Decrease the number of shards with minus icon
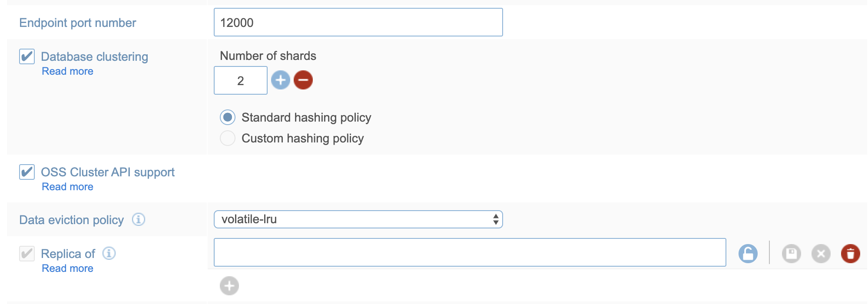This screenshot has width=868, height=304. 303,80
